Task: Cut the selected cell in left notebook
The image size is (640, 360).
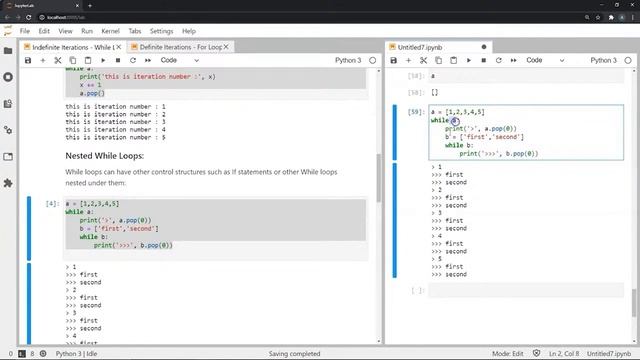Action: coord(58,60)
